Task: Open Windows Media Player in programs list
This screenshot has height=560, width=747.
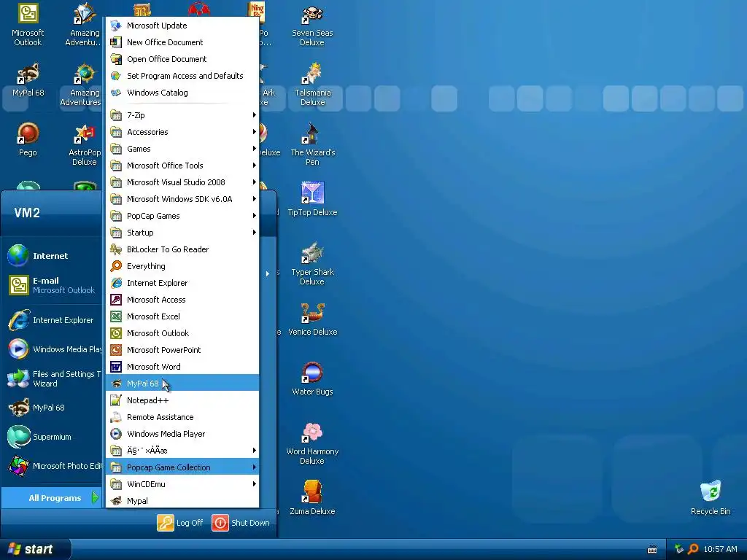Action: 182,434
